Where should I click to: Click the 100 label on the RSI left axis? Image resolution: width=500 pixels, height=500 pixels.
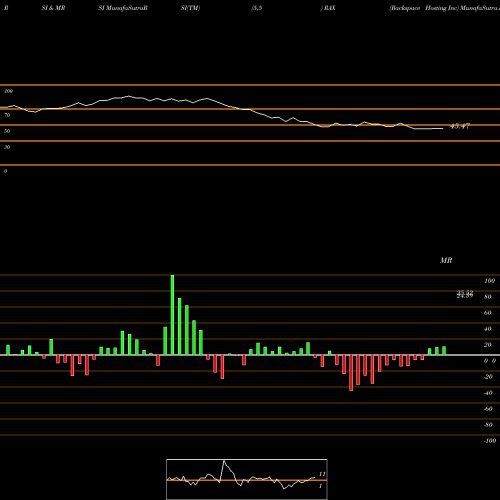pyautogui.click(x=9, y=91)
